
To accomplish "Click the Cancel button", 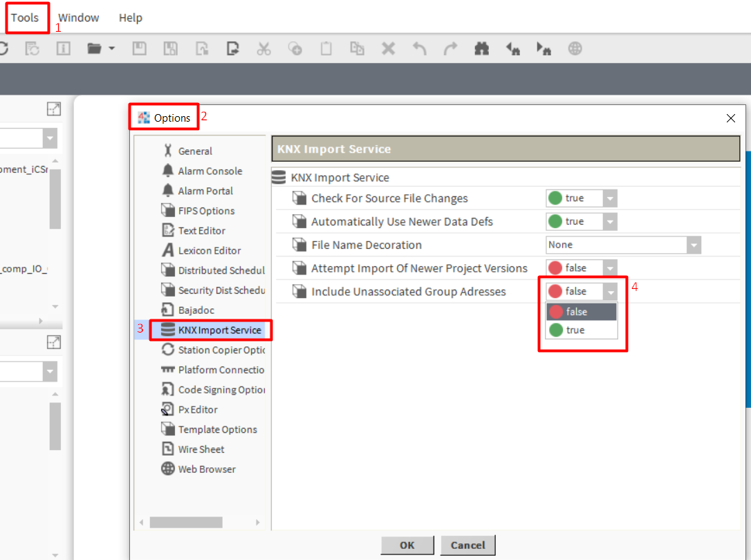I will [x=467, y=545].
